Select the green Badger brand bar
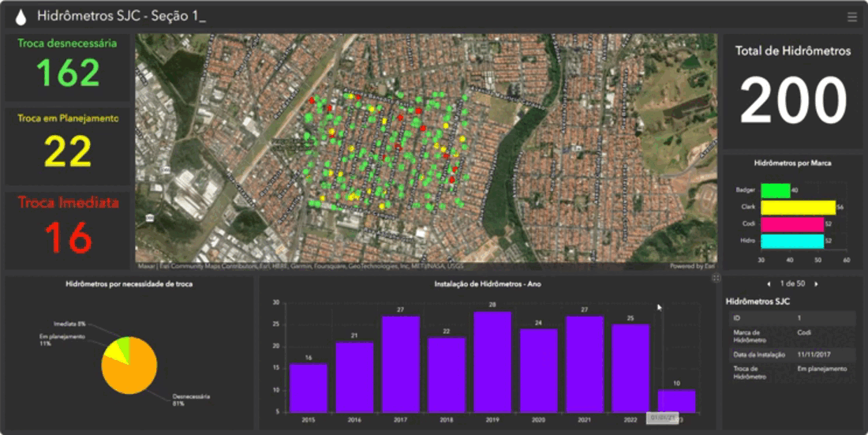Viewport: 868px width, 435px height. [776, 190]
